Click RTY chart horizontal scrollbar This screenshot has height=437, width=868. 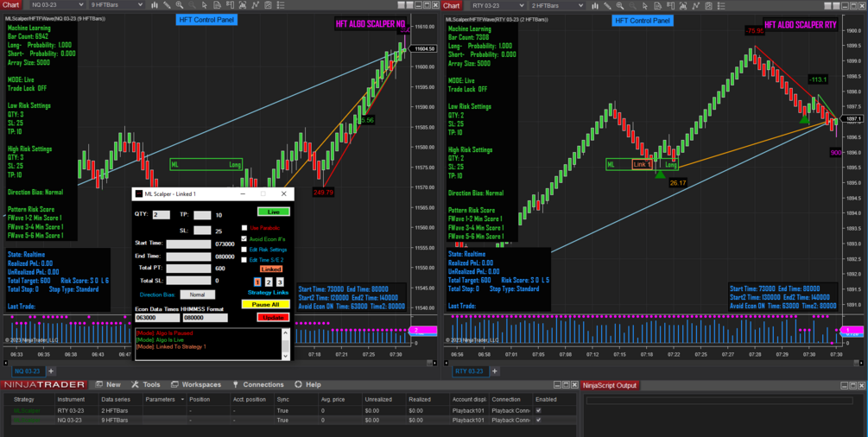coord(653,363)
